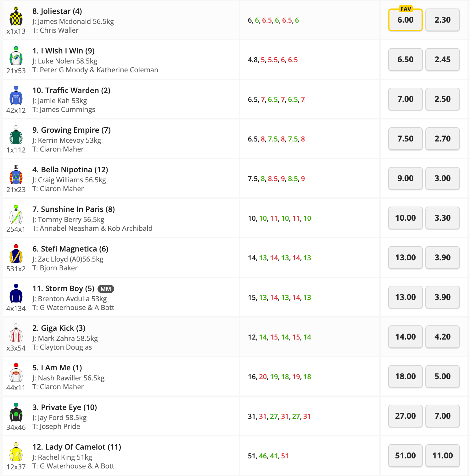The width and height of the screenshot is (470, 476).
Task: Open the Bella Nipotina runner name
Action: click(x=70, y=170)
